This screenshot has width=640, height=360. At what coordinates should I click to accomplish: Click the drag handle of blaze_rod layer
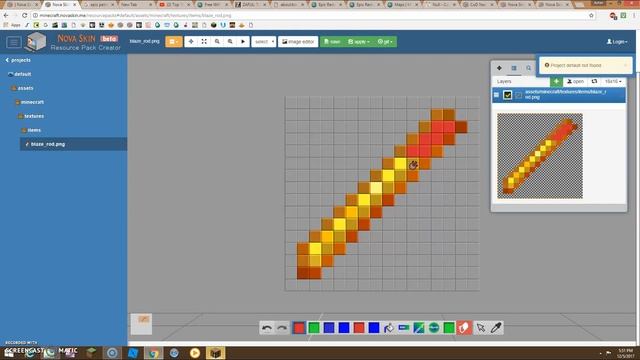click(496, 95)
